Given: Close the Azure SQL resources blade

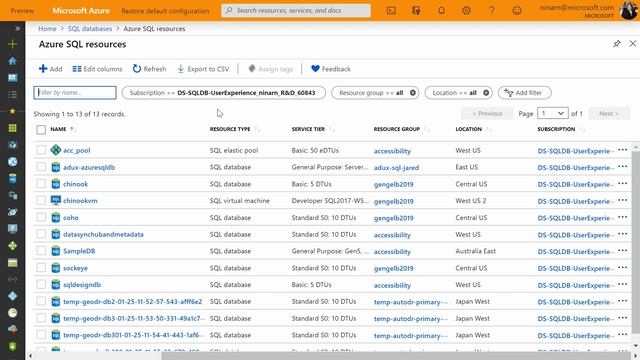Looking at the screenshot, I should point(633,43).
